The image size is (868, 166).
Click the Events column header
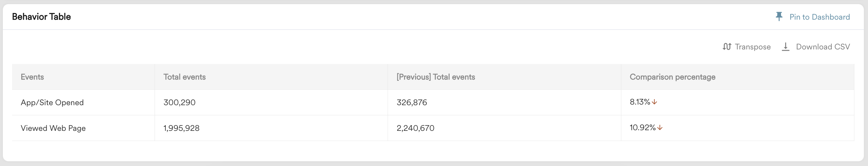tap(32, 77)
